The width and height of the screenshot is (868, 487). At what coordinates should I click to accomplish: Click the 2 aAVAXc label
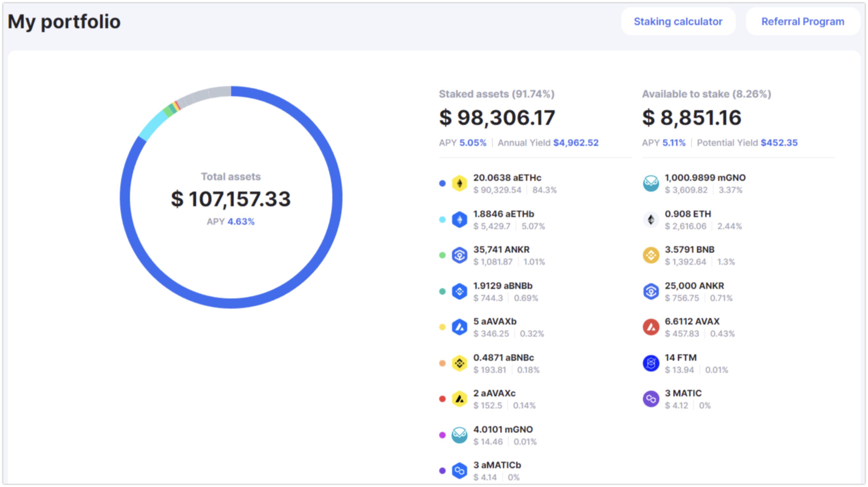tap(494, 393)
